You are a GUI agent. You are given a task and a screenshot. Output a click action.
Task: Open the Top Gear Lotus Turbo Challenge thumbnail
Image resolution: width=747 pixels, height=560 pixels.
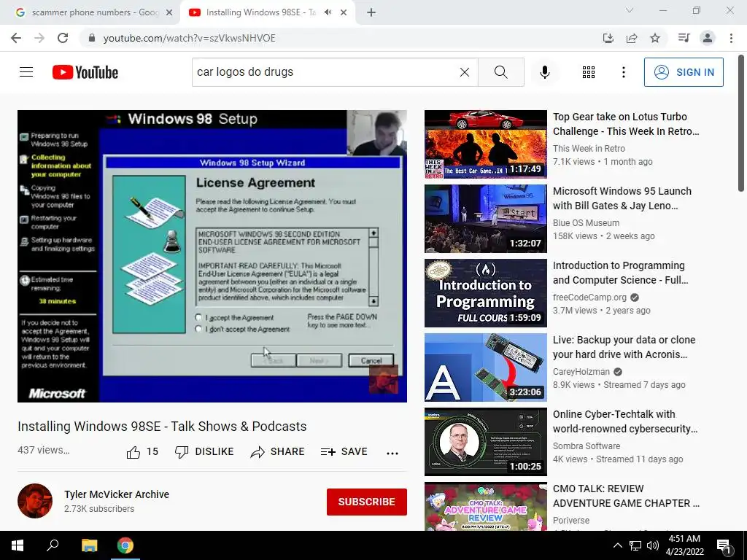pos(485,144)
